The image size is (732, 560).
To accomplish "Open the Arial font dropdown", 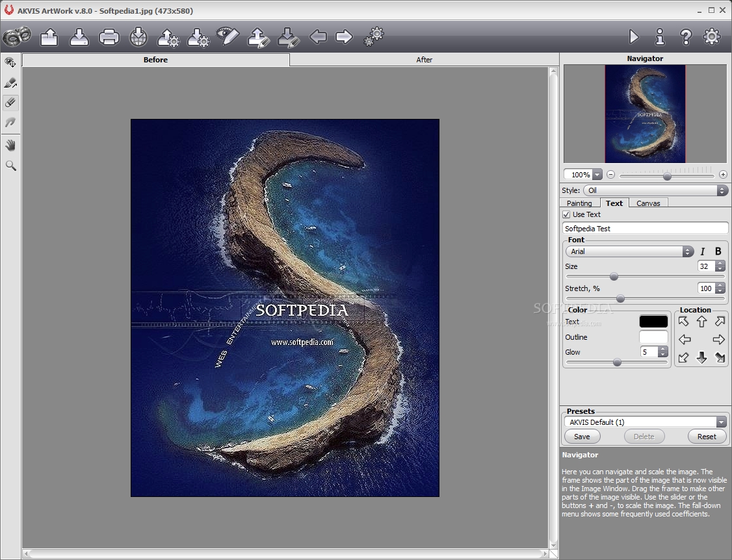I will (630, 251).
